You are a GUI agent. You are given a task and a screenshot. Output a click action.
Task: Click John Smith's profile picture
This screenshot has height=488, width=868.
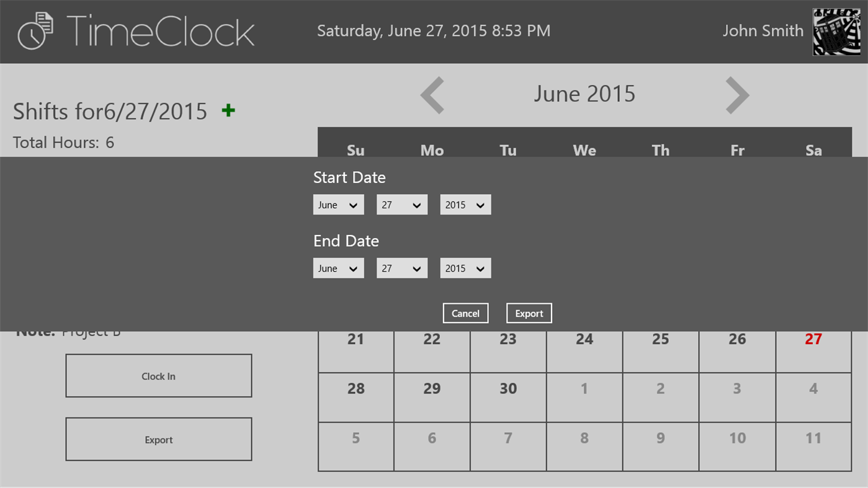(x=836, y=31)
